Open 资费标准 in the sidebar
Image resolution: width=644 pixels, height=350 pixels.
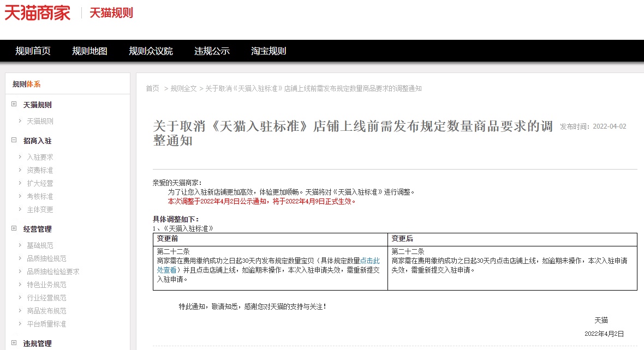[x=40, y=170]
